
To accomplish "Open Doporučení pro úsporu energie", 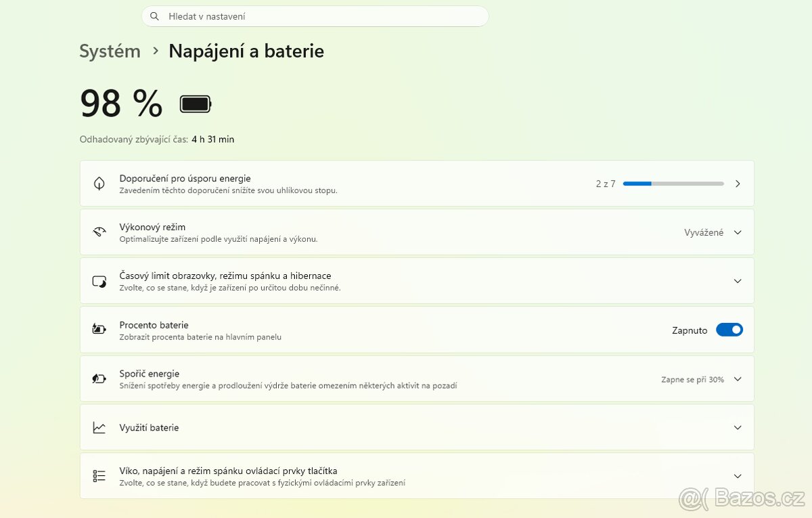I will (417, 184).
